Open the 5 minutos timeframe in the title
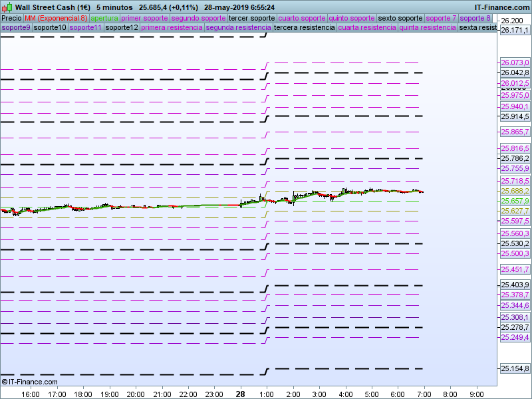Viewport: 532px width, 399px height. 113,7
